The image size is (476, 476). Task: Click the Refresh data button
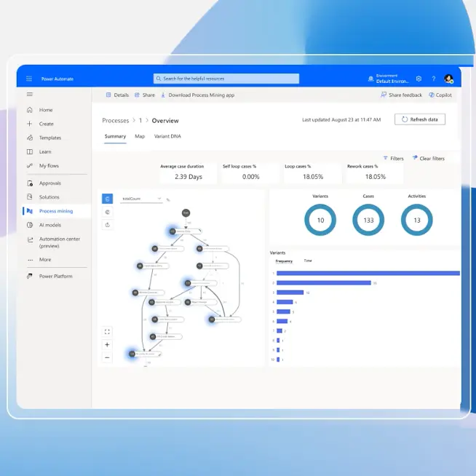(x=419, y=119)
